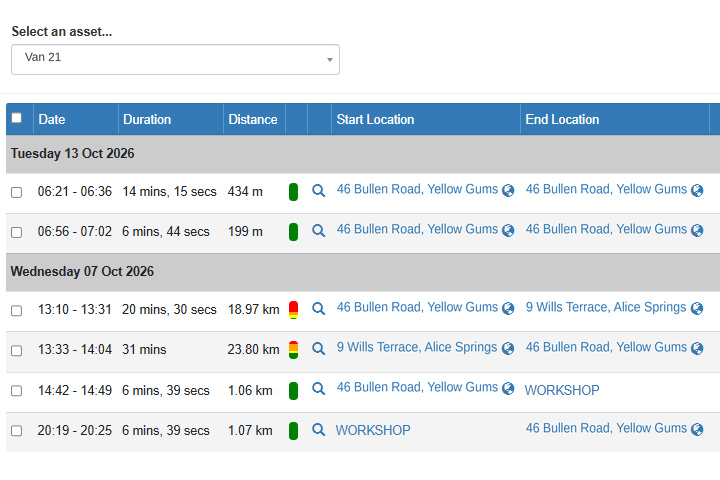Click Tuesday 13 Oct 2026 group row
This screenshot has height=480, width=720.
(363, 153)
